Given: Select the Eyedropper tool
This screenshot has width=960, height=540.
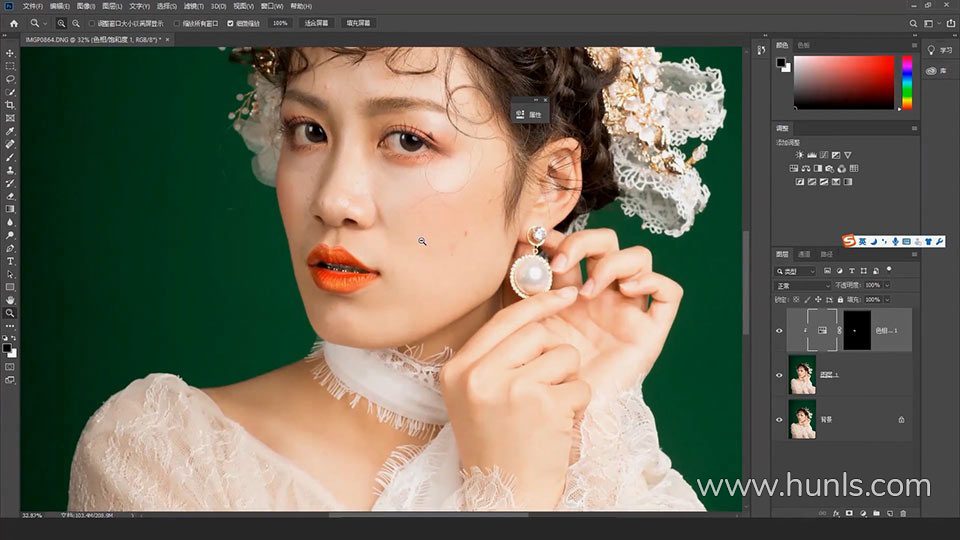Looking at the screenshot, I should 10,131.
